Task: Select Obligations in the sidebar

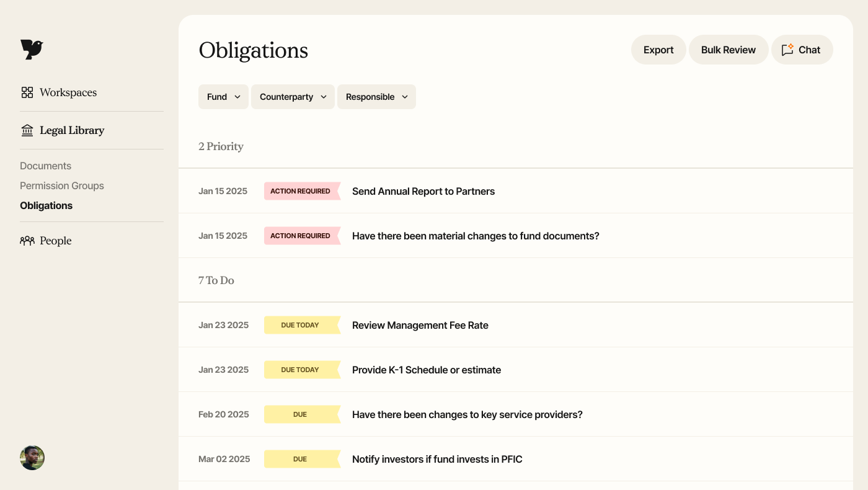Action: coord(46,205)
